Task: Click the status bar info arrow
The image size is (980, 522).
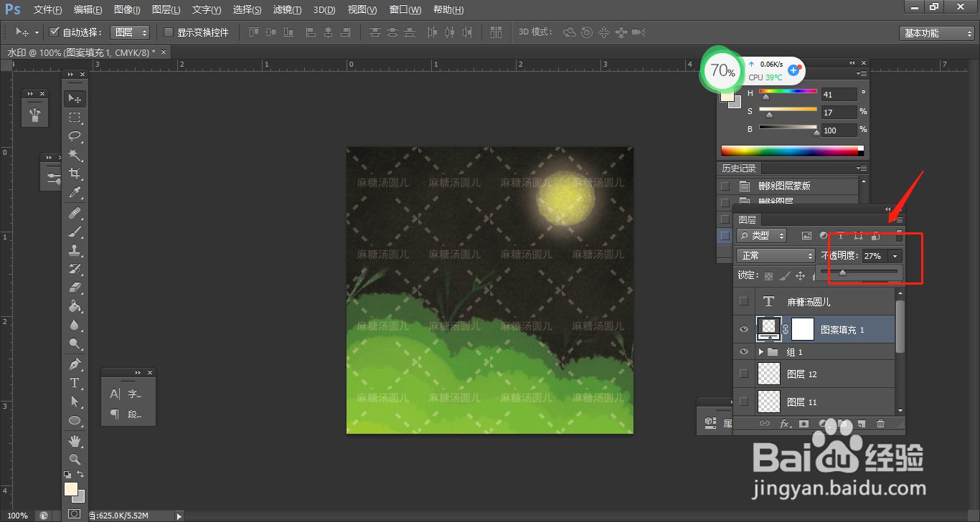Action: pyautogui.click(x=179, y=516)
